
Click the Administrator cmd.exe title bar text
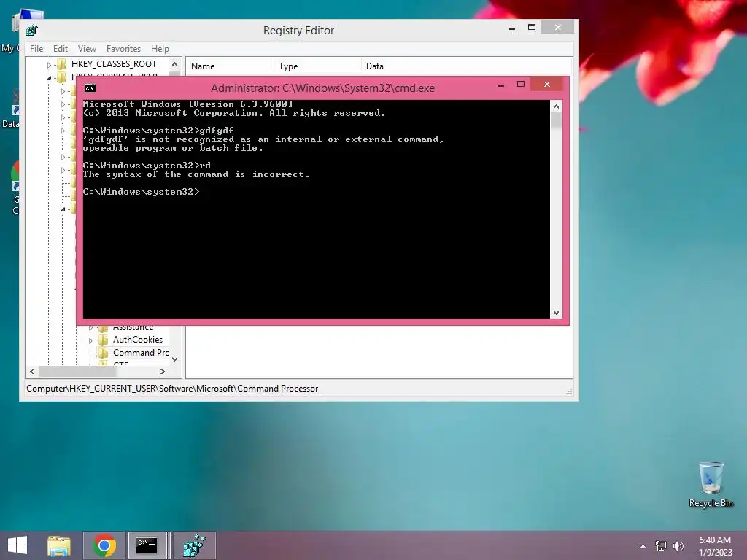tap(322, 88)
